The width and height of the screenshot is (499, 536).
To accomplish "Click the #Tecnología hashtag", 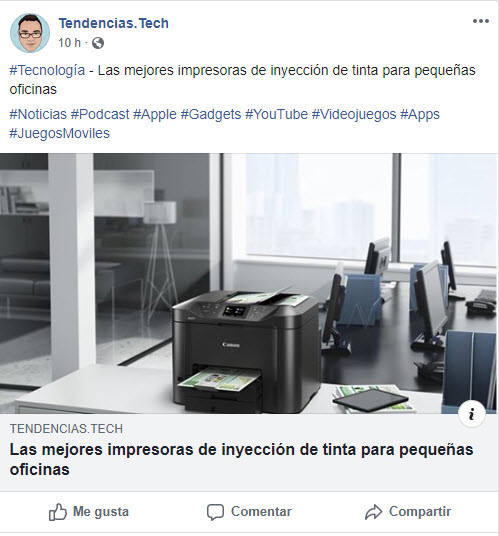I will [47, 70].
